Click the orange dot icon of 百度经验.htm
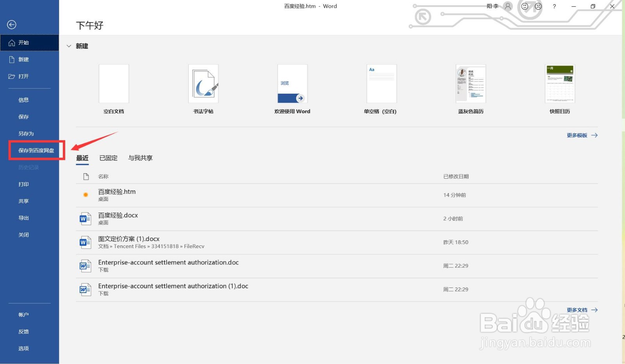This screenshot has width=625, height=364. click(x=86, y=195)
